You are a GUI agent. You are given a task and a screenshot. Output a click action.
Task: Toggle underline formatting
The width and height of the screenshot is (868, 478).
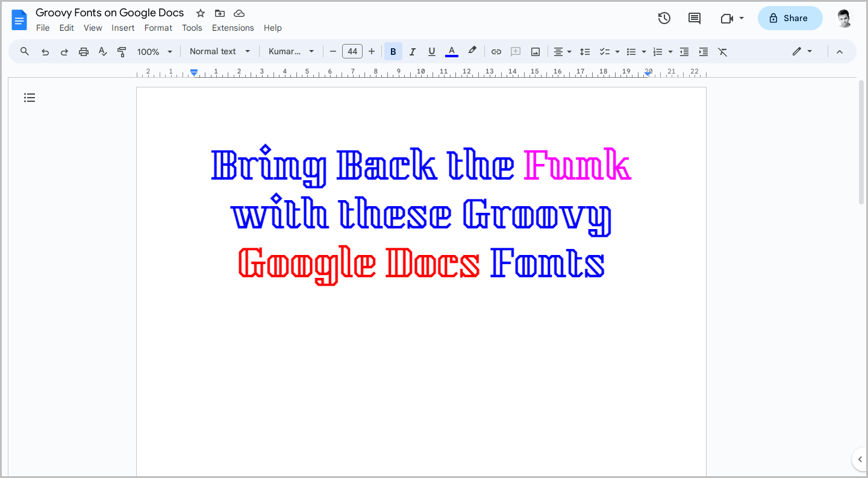tap(431, 51)
